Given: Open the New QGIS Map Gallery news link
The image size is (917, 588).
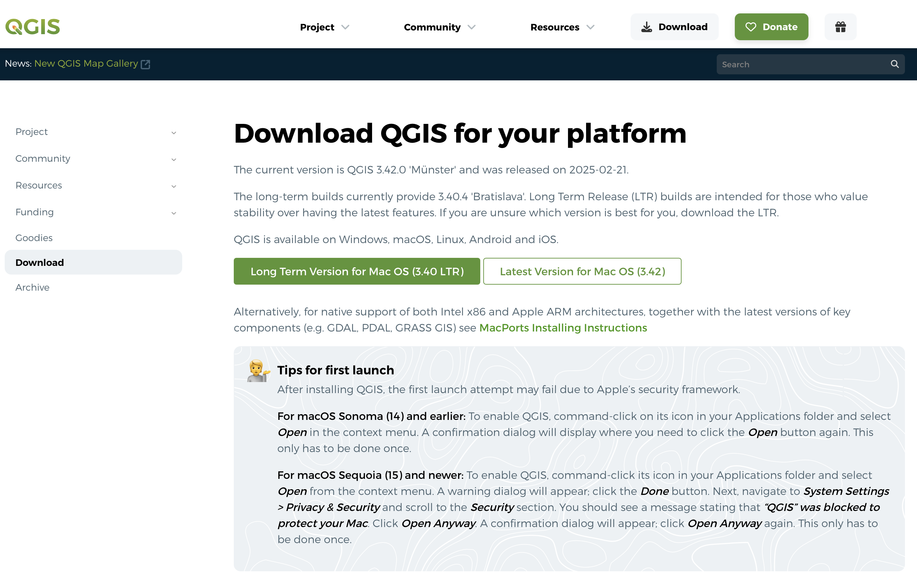Looking at the screenshot, I should [x=86, y=63].
